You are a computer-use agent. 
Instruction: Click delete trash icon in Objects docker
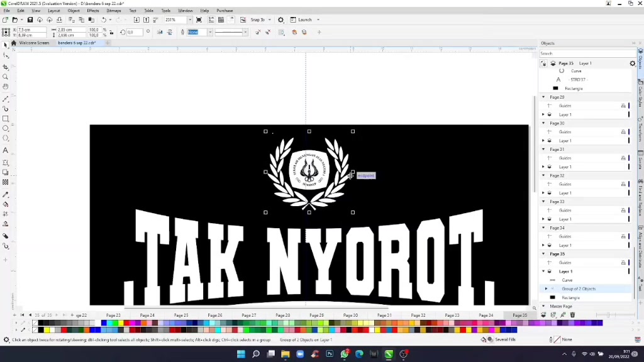pyautogui.click(x=572, y=315)
